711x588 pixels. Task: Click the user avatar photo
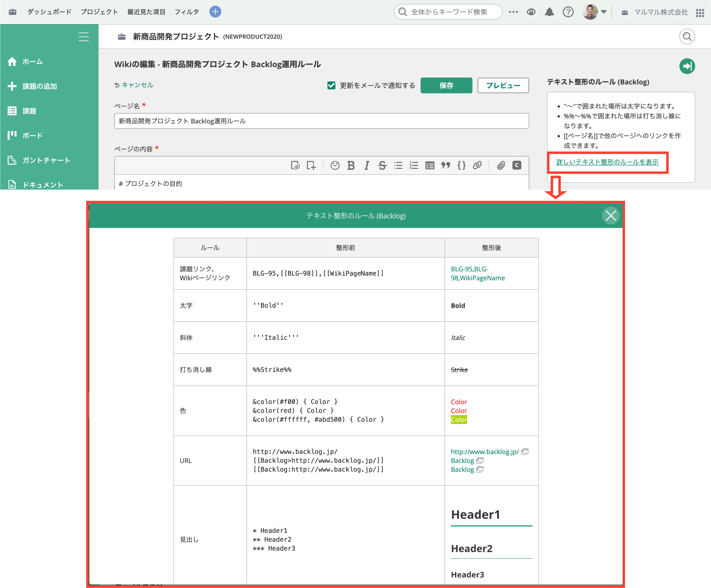(x=590, y=12)
